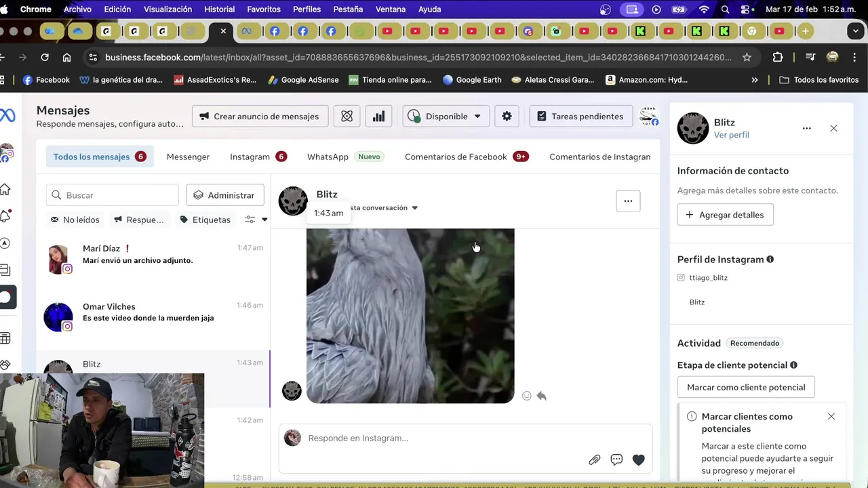
Task: Switch to WhatsApp tab
Action: pyautogui.click(x=344, y=157)
